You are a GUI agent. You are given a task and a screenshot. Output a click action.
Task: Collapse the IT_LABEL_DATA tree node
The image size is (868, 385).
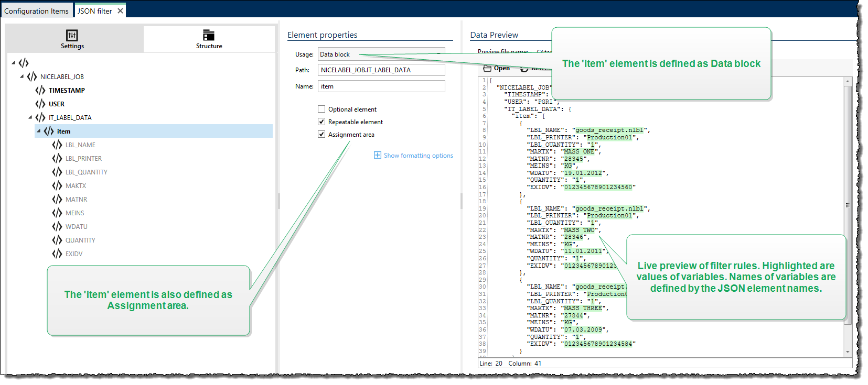pos(30,117)
